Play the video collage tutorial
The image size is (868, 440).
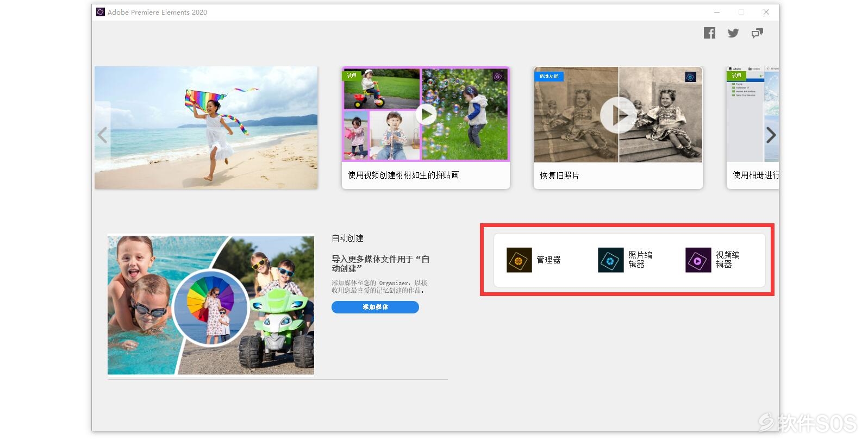pos(426,115)
